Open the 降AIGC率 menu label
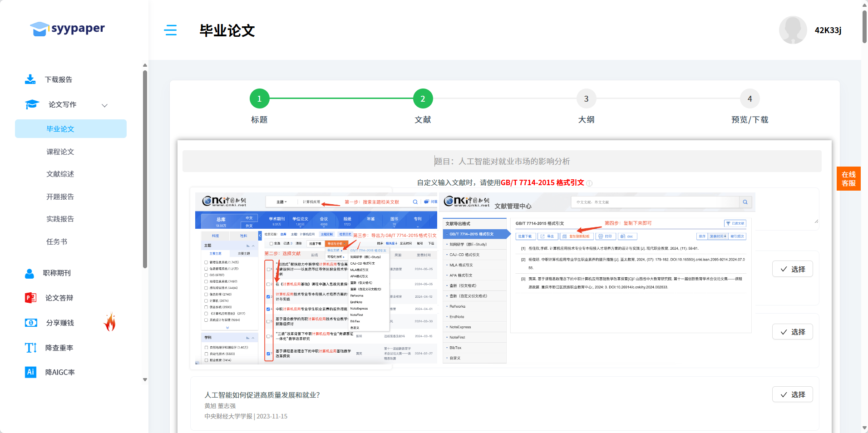 [60, 372]
